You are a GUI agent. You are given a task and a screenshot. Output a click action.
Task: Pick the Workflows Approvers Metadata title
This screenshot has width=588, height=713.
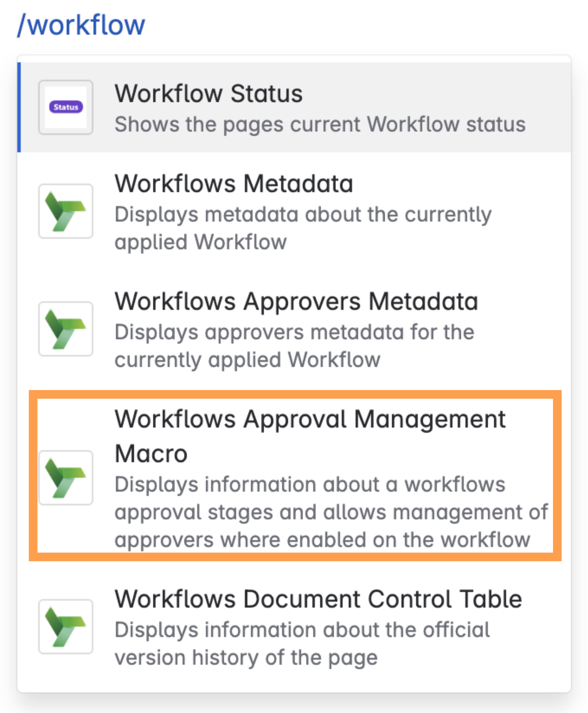pos(296,301)
